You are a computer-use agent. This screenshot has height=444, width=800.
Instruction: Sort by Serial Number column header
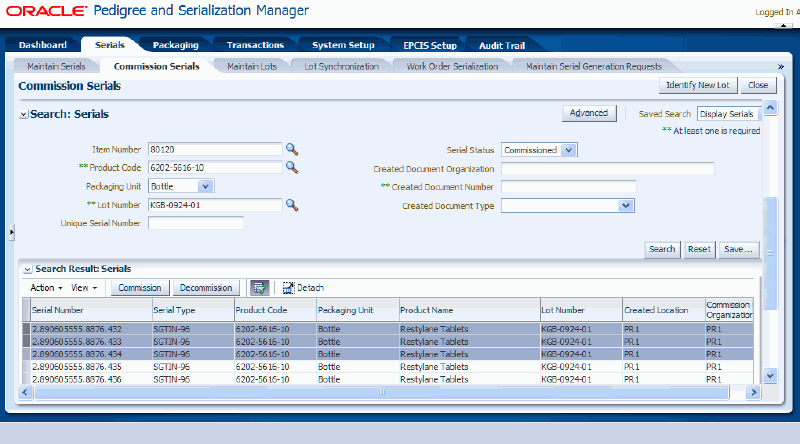click(x=91, y=310)
